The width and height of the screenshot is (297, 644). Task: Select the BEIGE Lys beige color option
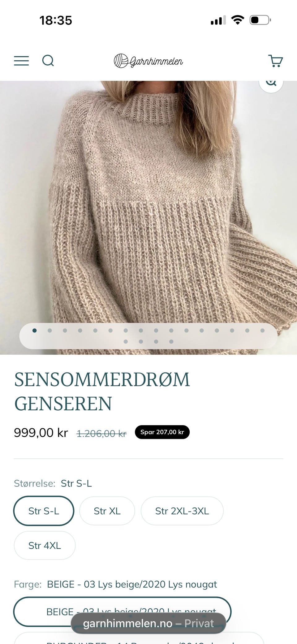pyautogui.click(x=122, y=612)
